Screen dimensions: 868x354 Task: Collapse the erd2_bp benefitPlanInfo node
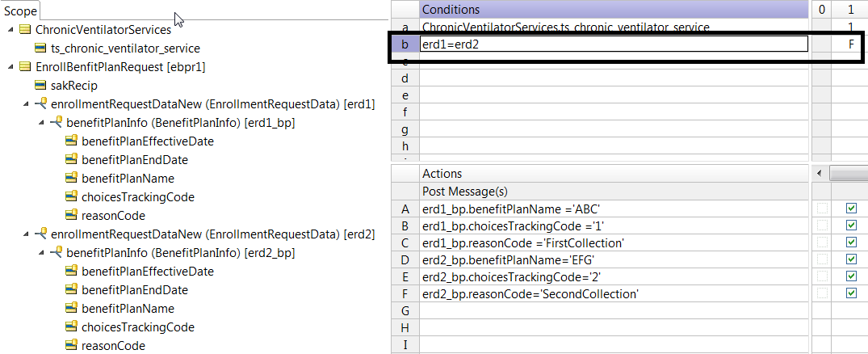pyautogui.click(x=42, y=252)
